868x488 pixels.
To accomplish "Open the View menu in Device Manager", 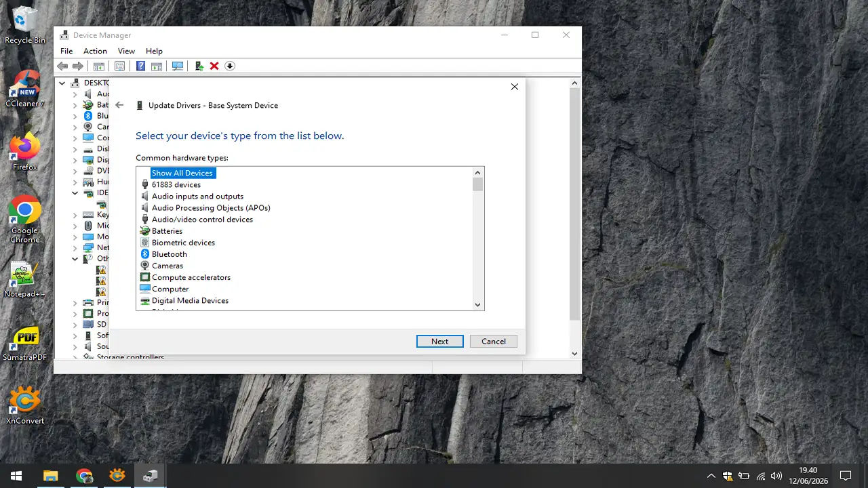I will click(x=126, y=51).
